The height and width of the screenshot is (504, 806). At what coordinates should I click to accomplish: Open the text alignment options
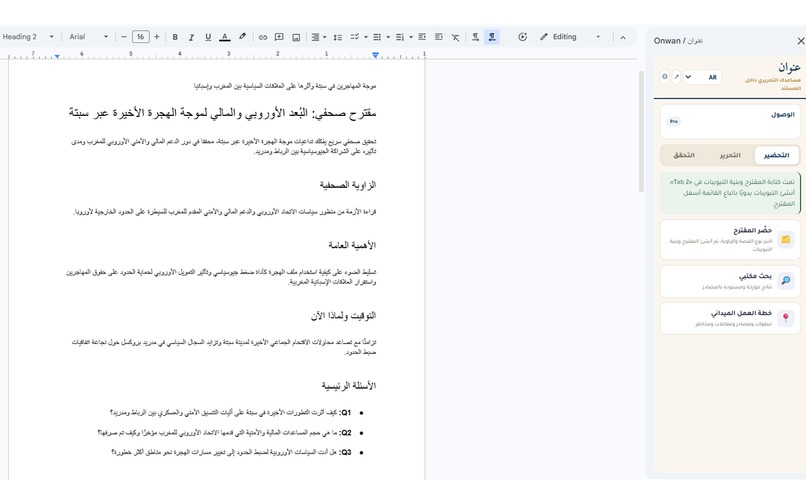[x=319, y=37]
